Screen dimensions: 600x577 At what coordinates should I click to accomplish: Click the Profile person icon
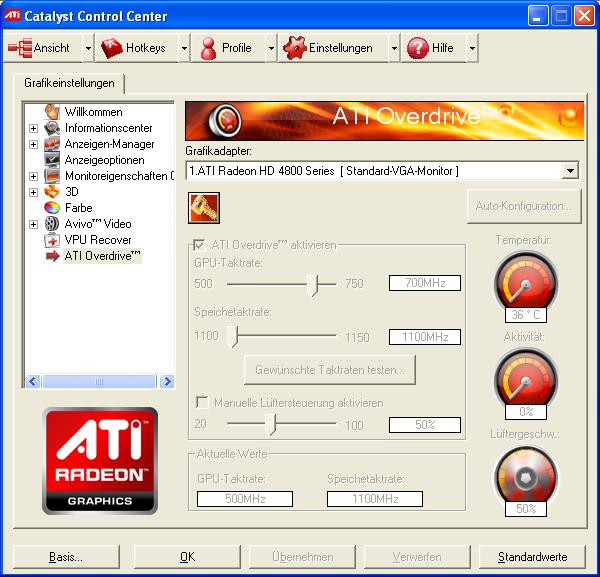pyautogui.click(x=208, y=48)
